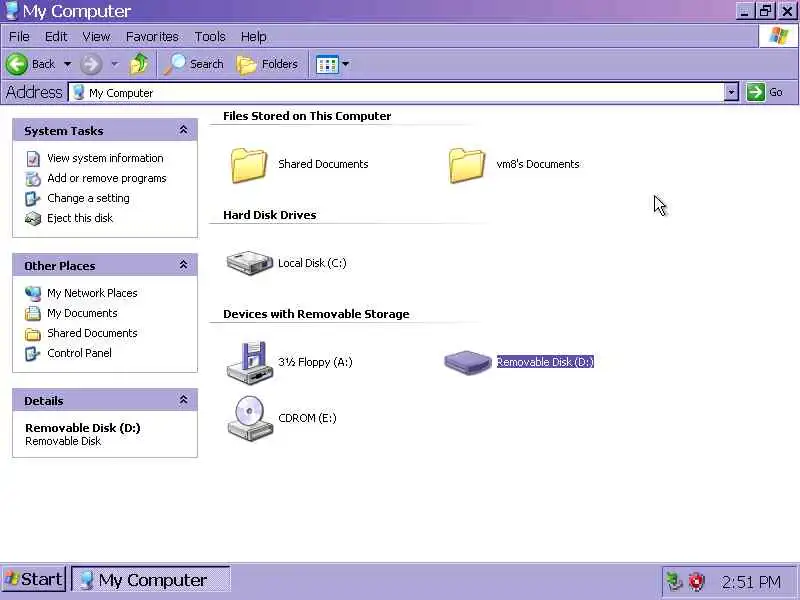Select the vm8's Documents folder icon
This screenshot has height=600, width=800.
pyautogui.click(x=467, y=165)
